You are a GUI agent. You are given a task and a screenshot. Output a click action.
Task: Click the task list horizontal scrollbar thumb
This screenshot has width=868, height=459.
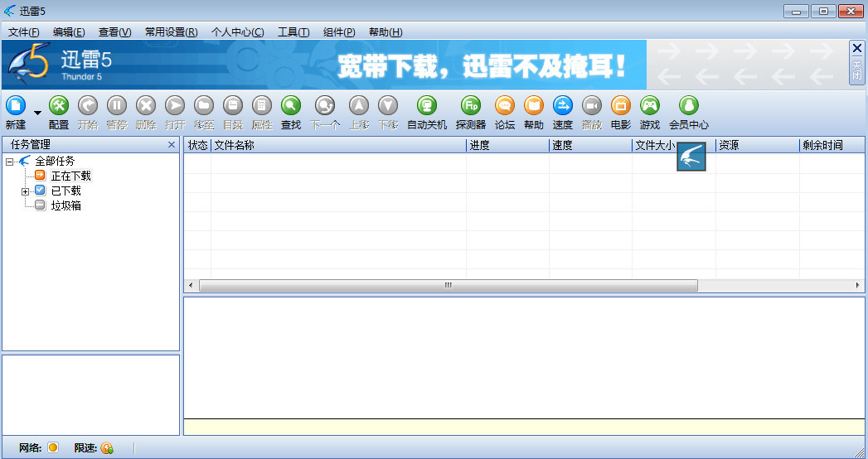(449, 285)
